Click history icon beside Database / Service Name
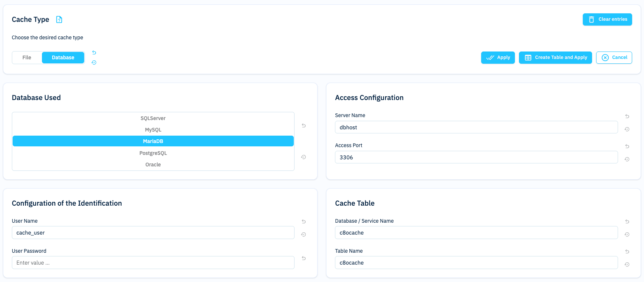 (627, 235)
